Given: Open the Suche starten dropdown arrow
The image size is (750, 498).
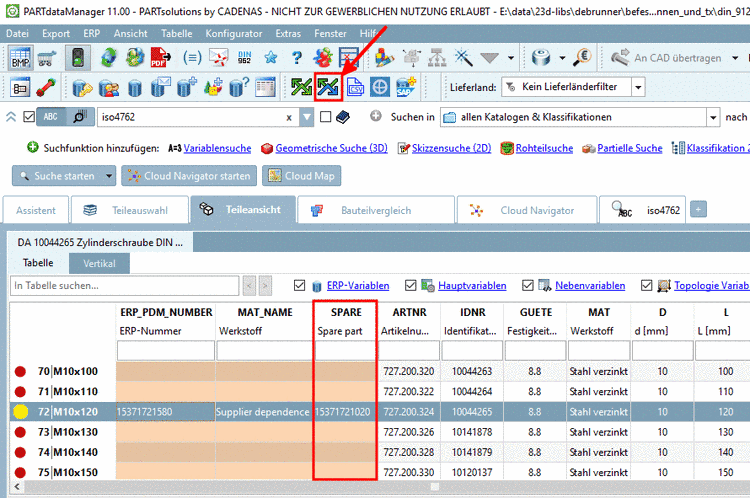Looking at the screenshot, I should tap(109, 177).
